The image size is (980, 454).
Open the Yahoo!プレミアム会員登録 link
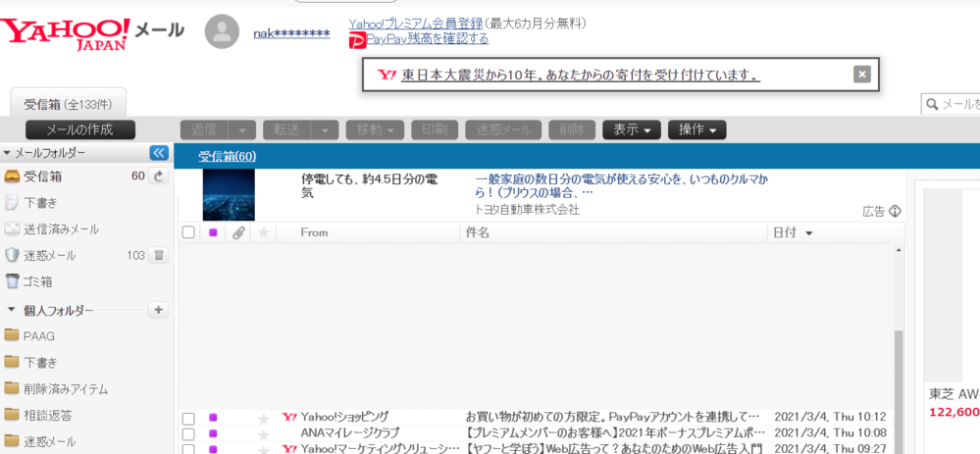416,24
